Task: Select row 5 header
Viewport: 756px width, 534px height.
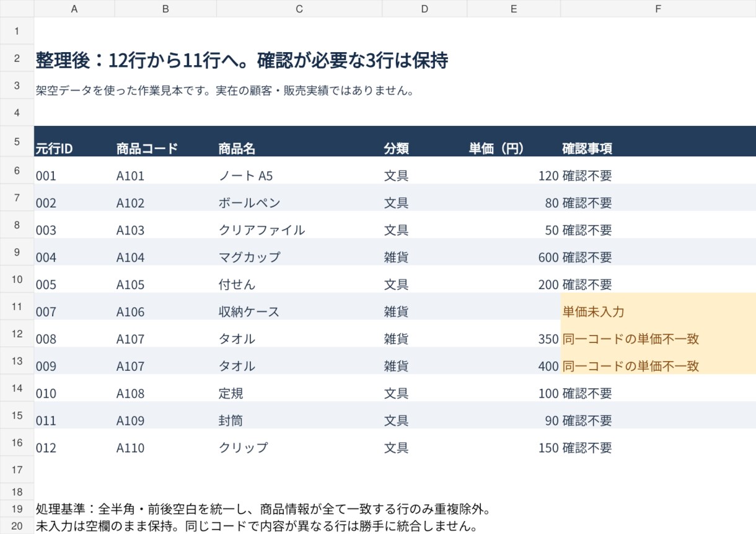Action: pos(17,142)
